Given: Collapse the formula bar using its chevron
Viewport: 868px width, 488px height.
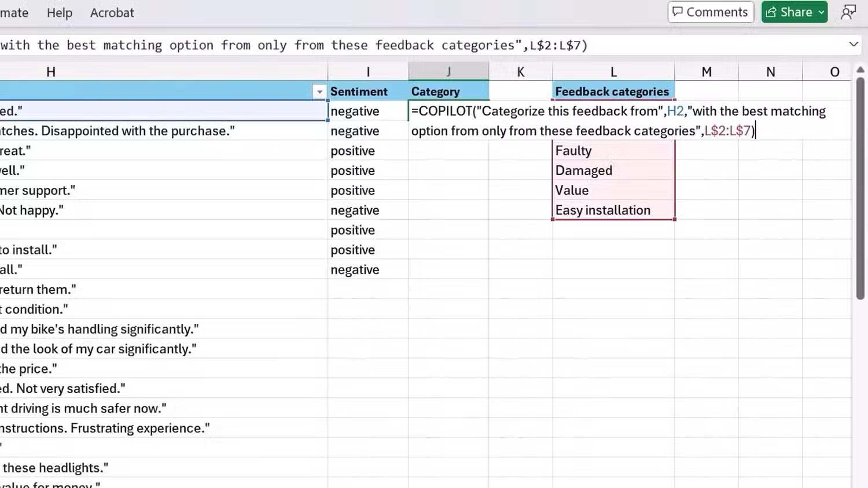Looking at the screenshot, I should [x=854, y=44].
